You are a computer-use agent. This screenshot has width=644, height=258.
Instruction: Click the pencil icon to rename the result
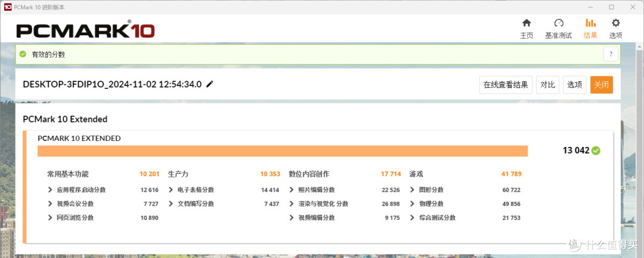[x=210, y=84]
